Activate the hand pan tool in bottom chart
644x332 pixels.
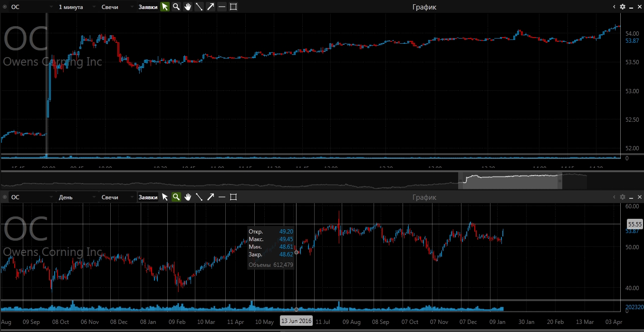188,197
